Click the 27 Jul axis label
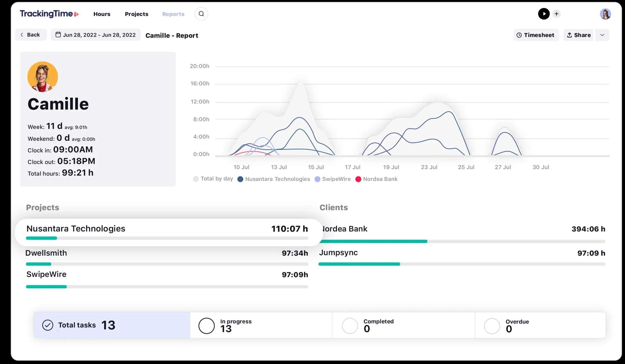The image size is (625, 364). click(x=503, y=167)
